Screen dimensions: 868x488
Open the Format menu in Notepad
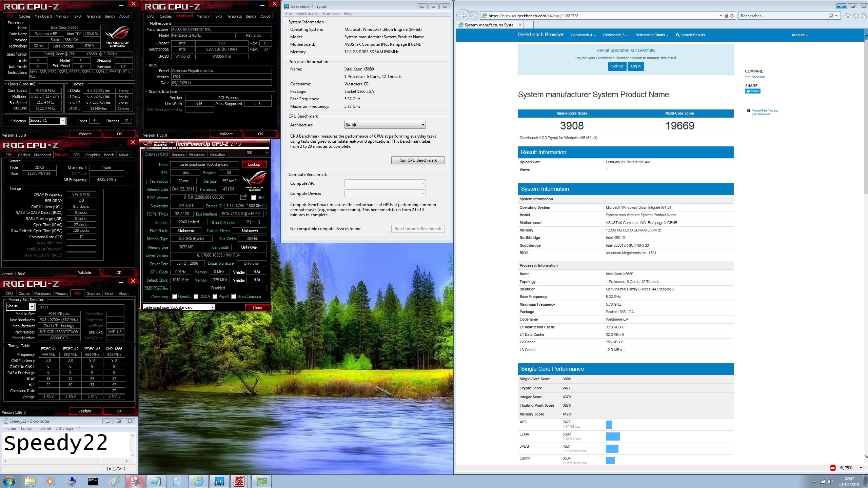(x=45, y=428)
